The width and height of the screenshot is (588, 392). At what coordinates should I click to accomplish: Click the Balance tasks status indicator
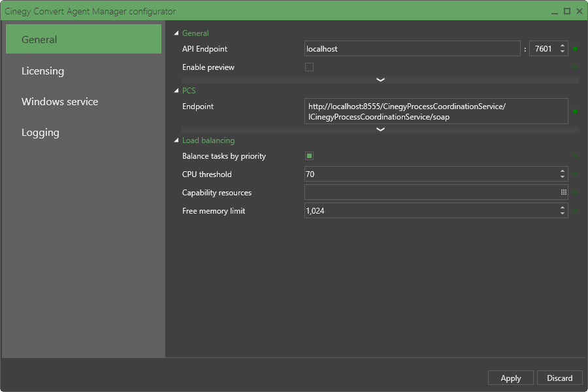click(575, 155)
